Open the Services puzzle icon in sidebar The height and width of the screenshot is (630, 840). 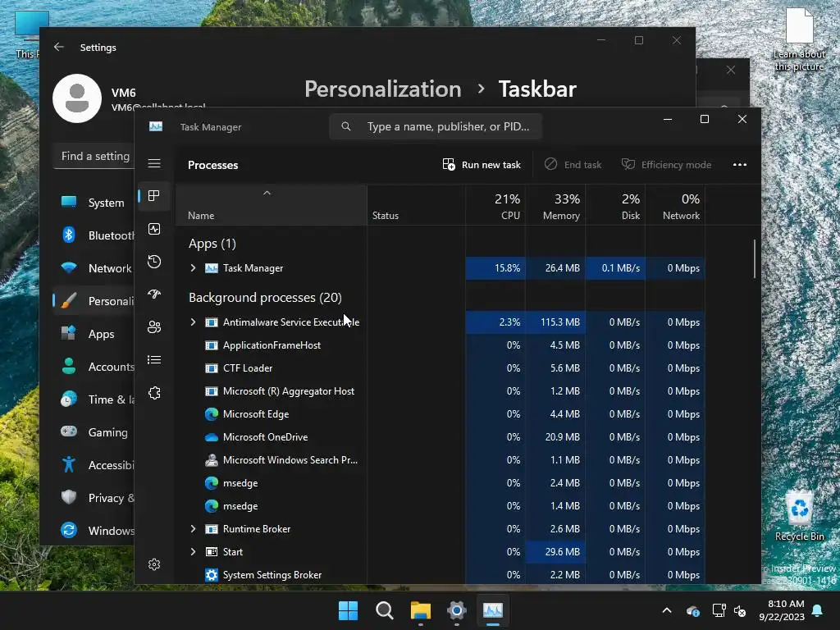pyautogui.click(x=154, y=393)
